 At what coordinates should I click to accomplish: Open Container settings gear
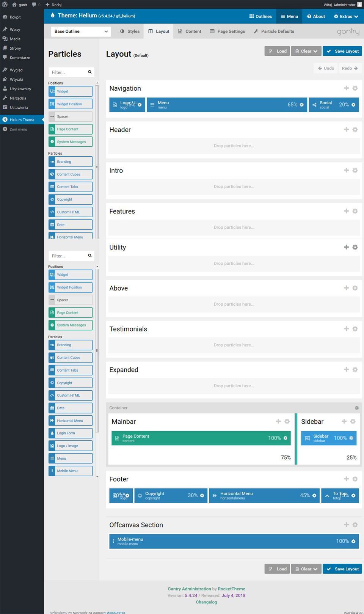[357, 408]
